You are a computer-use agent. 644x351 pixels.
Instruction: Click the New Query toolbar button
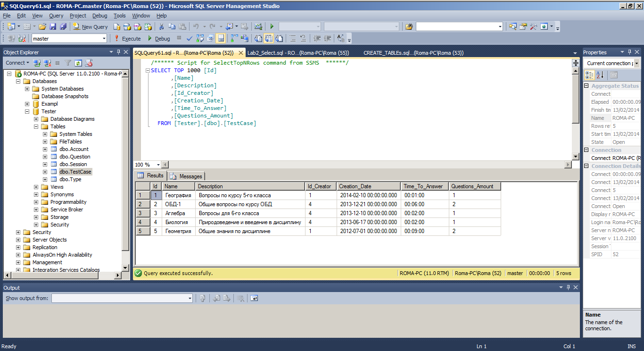tap(90, 27)
